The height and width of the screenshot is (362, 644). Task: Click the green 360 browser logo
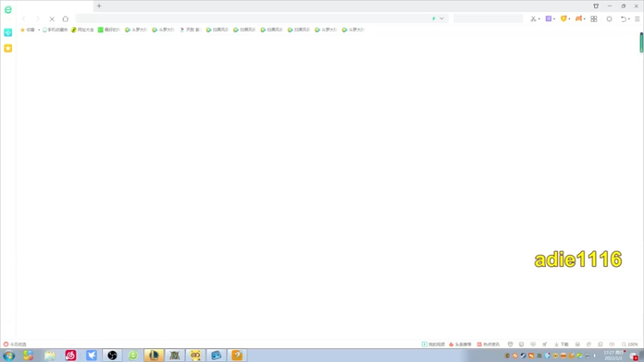click(8, 10)
